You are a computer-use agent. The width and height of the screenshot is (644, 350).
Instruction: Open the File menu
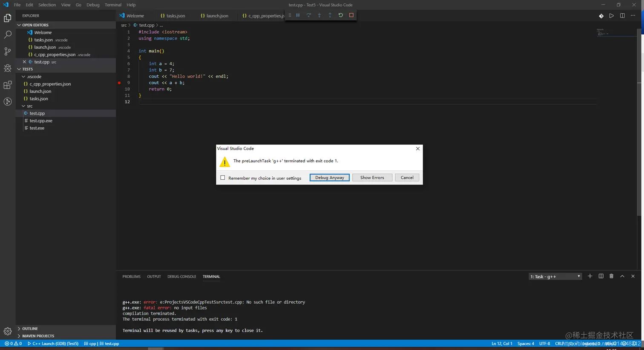tap(17, 5)
